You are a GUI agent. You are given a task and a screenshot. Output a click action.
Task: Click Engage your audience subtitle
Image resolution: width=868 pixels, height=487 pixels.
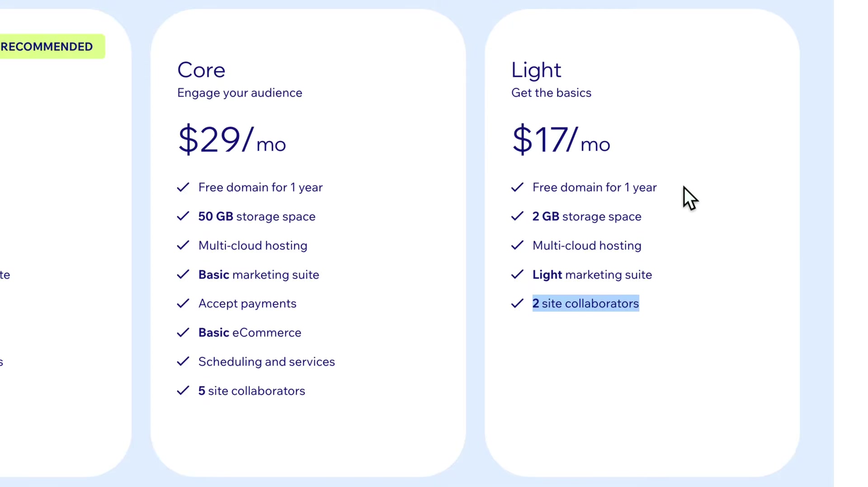coord(240,93)
